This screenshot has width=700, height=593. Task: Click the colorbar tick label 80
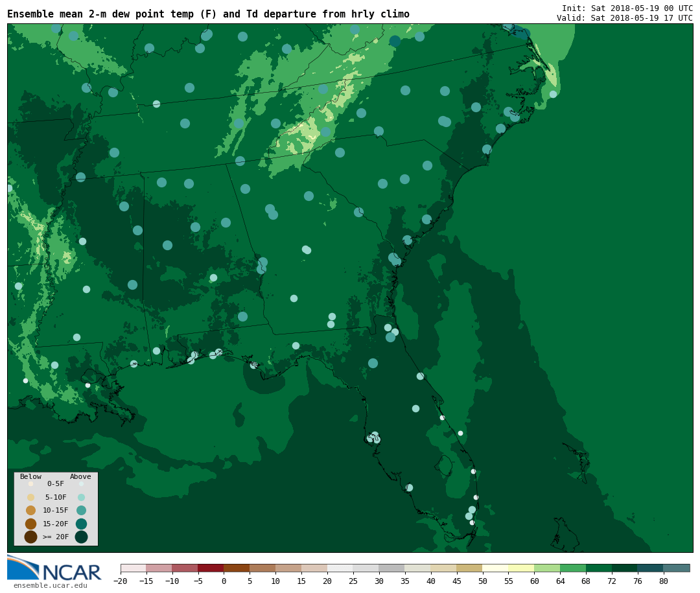(x=664, y=581)
